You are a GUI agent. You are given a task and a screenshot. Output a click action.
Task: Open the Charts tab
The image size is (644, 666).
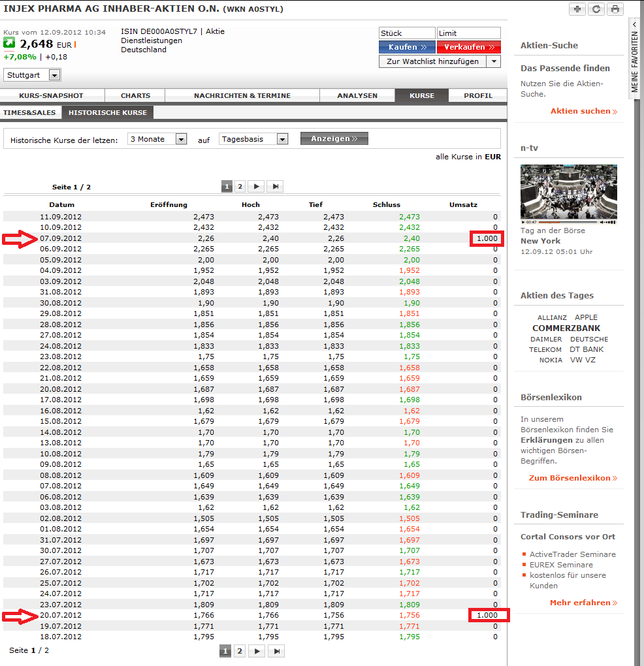[135, 95]
